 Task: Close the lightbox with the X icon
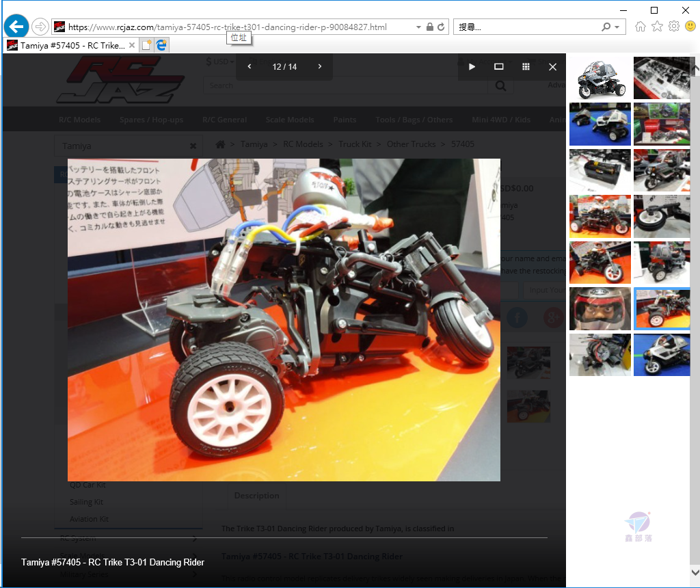552,66
